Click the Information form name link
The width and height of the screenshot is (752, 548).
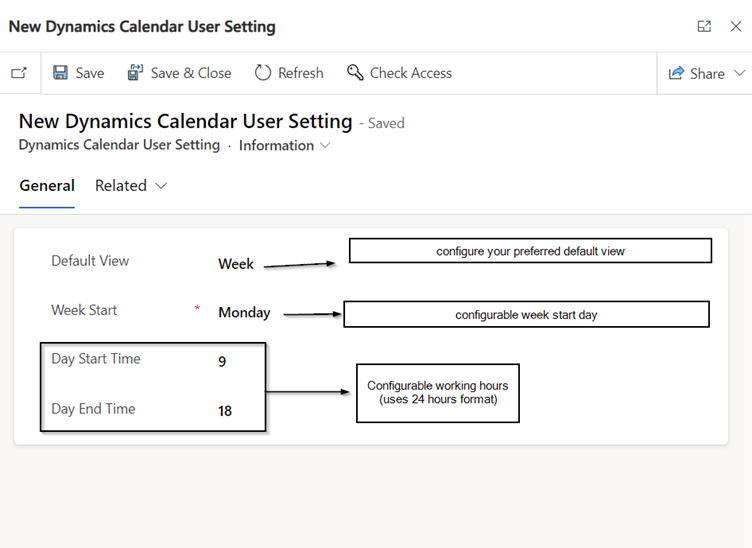(276, 145)
